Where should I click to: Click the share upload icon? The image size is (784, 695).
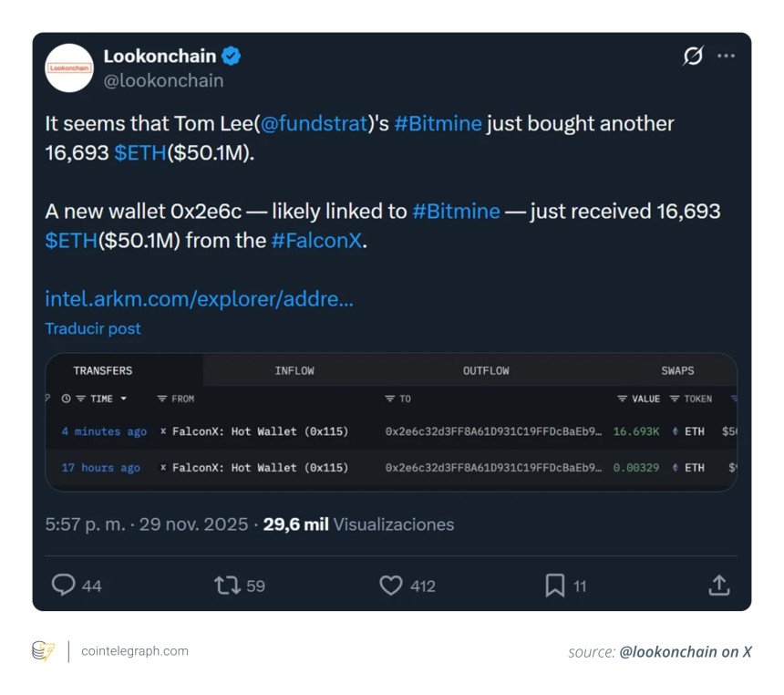[x=719, y=585]
